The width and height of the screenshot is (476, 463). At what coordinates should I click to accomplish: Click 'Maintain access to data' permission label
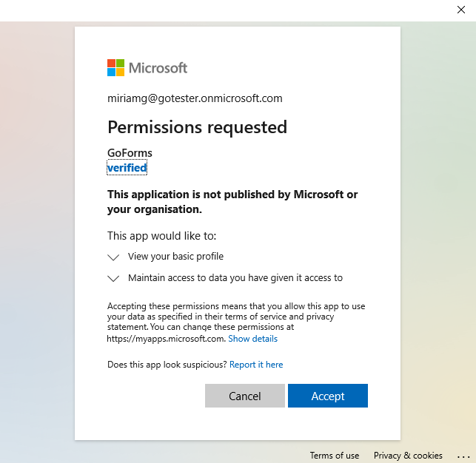[235, 278]
